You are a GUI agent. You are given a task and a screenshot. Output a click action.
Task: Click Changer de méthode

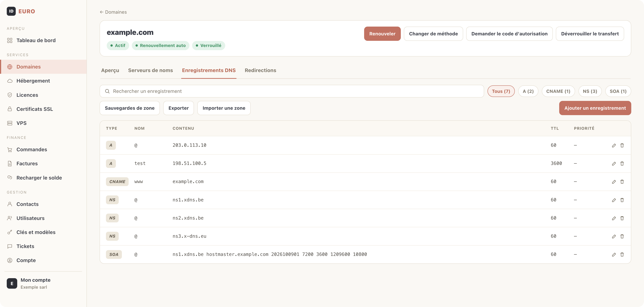[433, 34]
